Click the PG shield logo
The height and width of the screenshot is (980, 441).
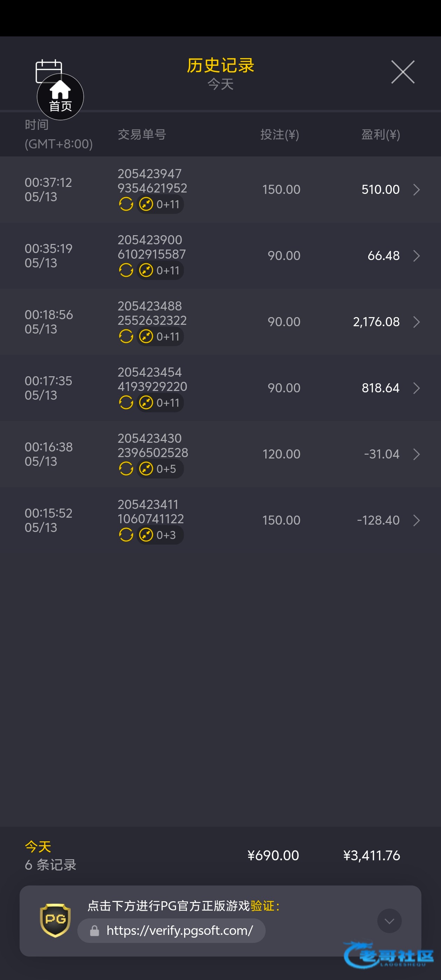point(55,920)
